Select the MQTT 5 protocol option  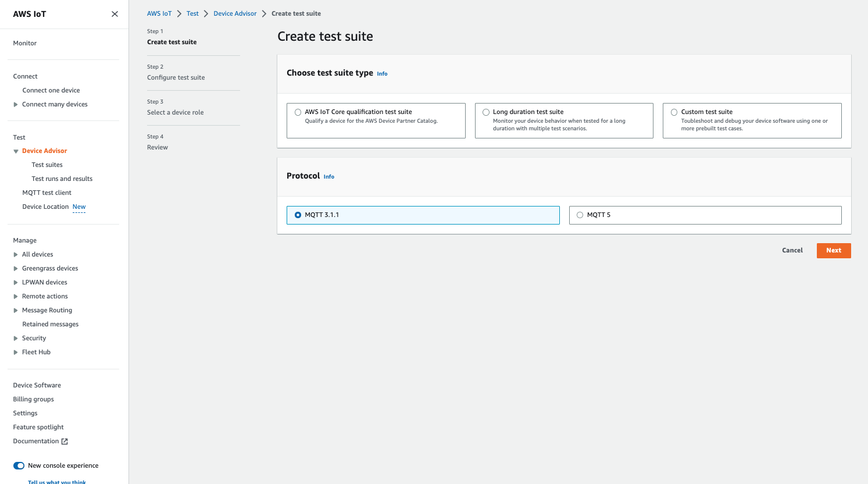[580, 215]
